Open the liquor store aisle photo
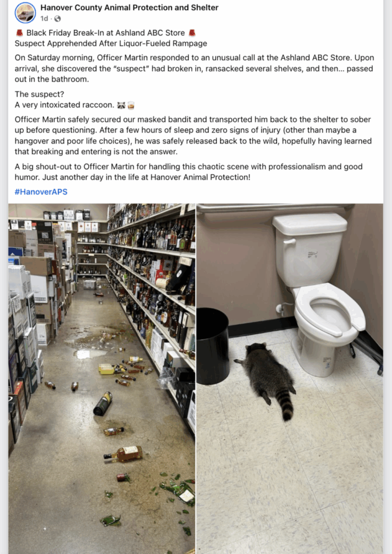The height and width of the screenshot is (554, 392). click(x=102, y=378)
